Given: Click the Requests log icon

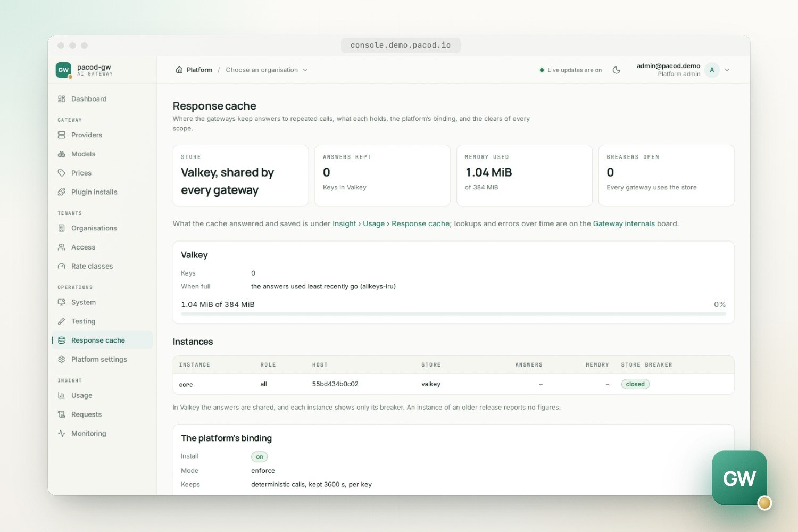Looking at the screenshot, I should click(62, 414).
